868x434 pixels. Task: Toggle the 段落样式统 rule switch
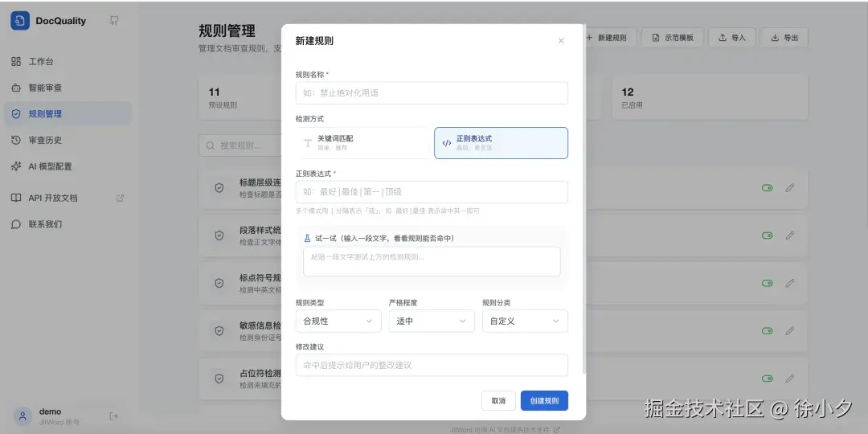coord(768,235)
